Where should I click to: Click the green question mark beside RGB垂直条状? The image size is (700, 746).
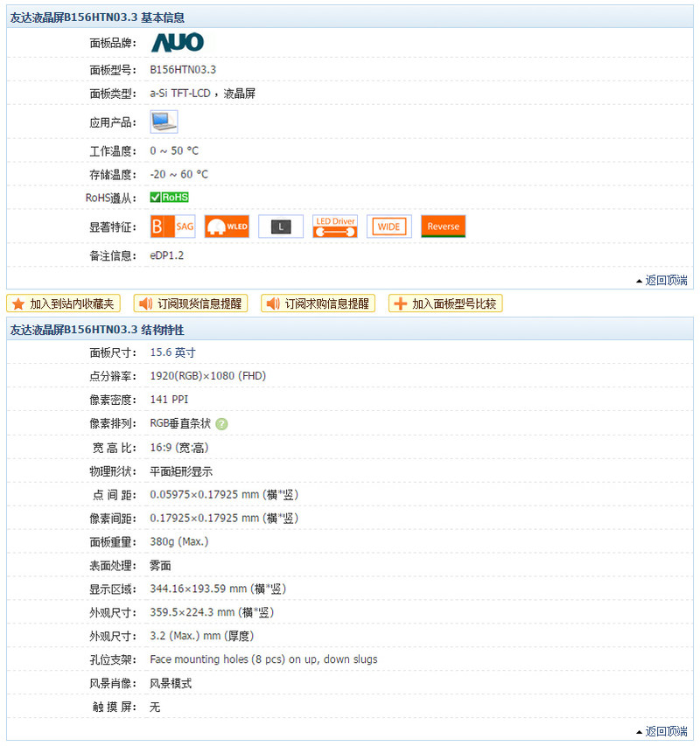click(x=222, y=423)
